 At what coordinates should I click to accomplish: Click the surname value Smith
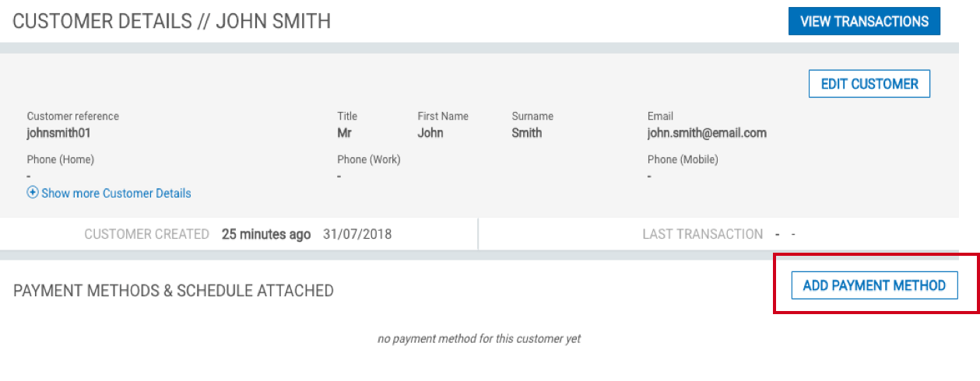(x=527, y=133)
